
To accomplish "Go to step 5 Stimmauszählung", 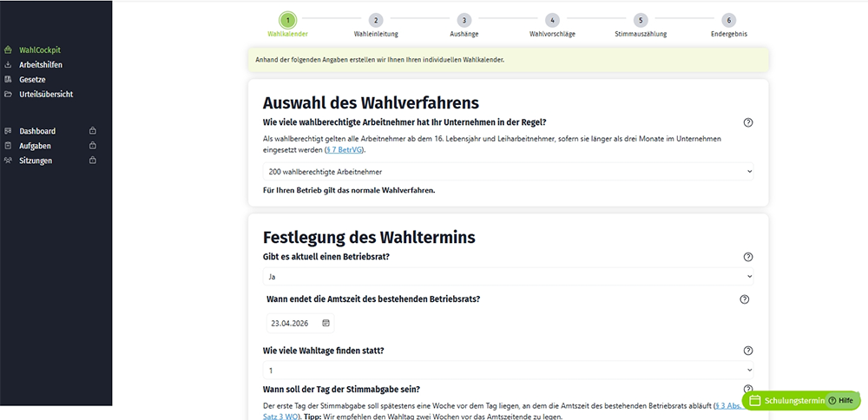I will [641, 21].
